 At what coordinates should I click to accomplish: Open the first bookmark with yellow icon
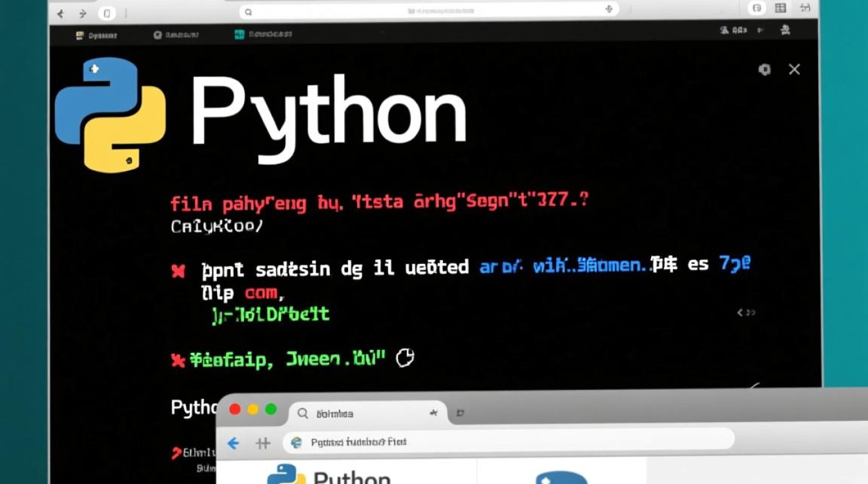click(95, 34)
